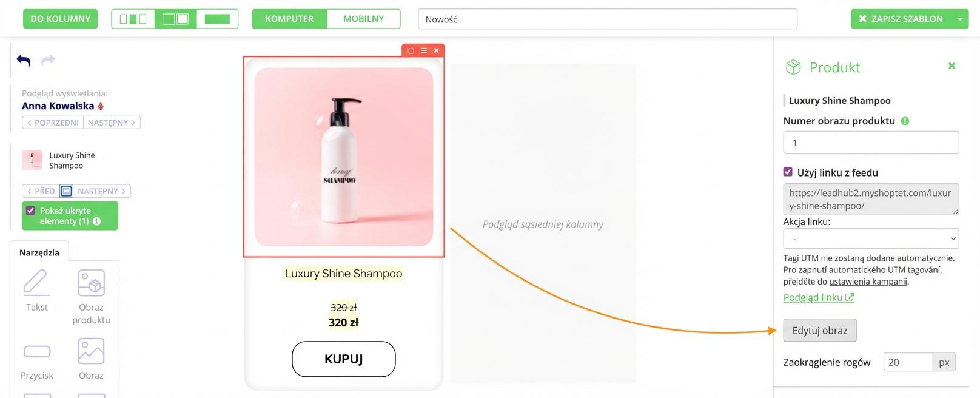Switch to the Mobilny view tab
Image resolution: width=980 pixels, height=398 pixels.
[x=363, y=19]
